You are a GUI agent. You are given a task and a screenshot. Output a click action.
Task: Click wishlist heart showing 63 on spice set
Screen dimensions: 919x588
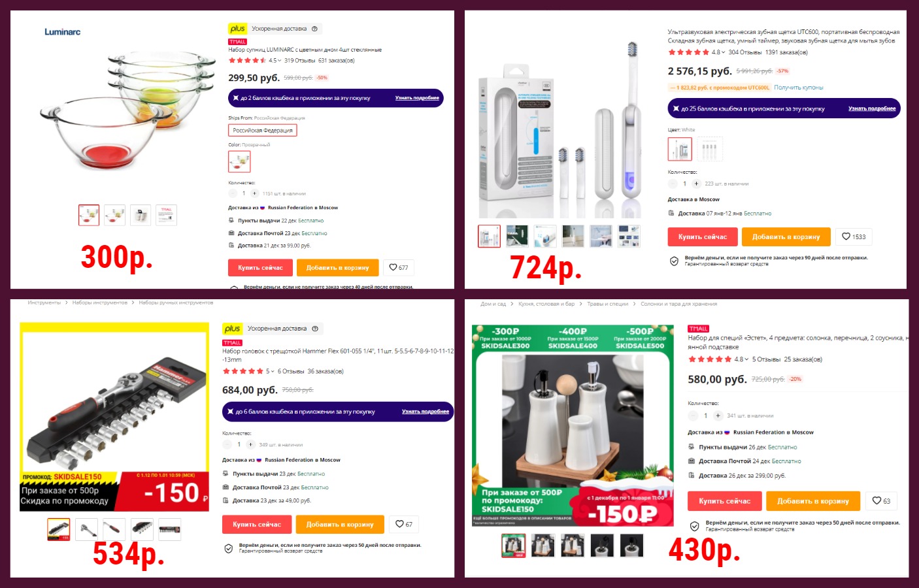881,501
